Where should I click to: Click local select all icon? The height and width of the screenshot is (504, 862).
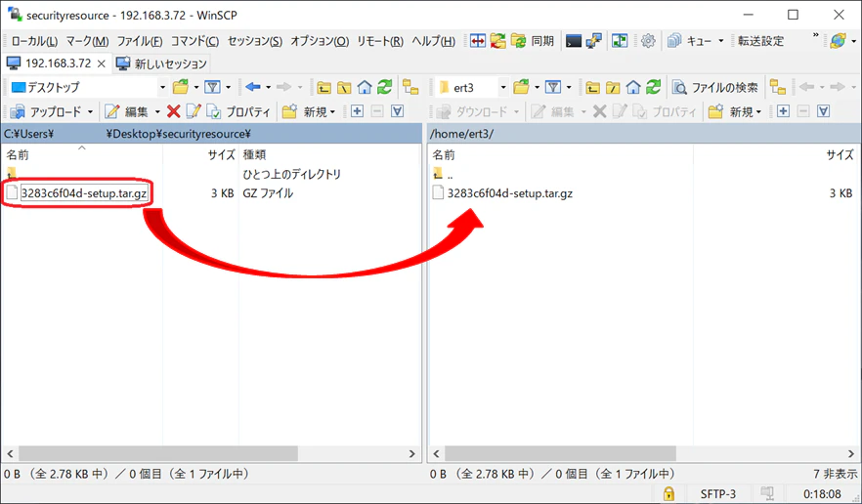pyautogui.click(x=398, y=111)
